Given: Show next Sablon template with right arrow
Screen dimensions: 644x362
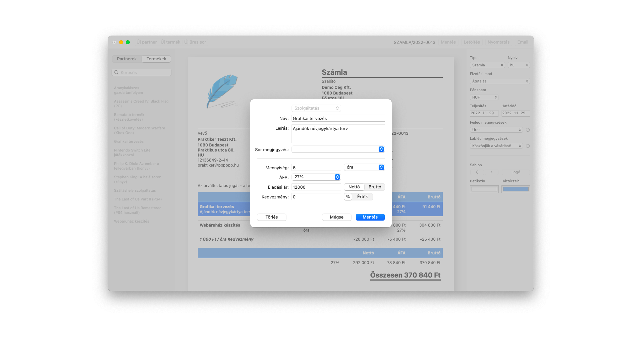Looking at the screenshot, I should (x=492, y=172).
